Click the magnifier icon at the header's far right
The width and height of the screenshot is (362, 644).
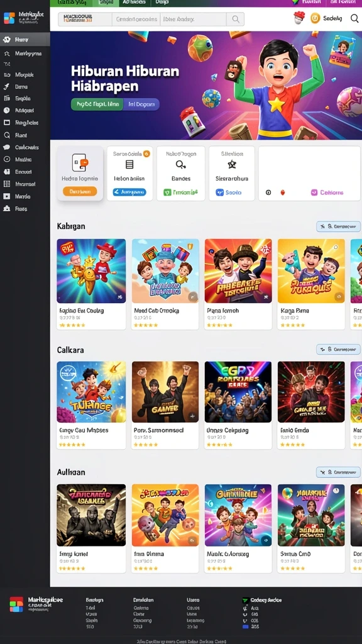pos(354,18)
